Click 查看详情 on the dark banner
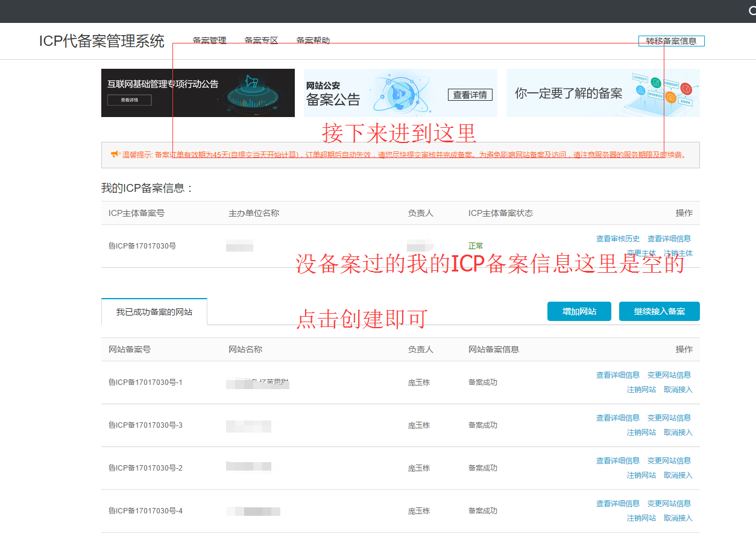756x549 pixels. click(x=130, y=100)
